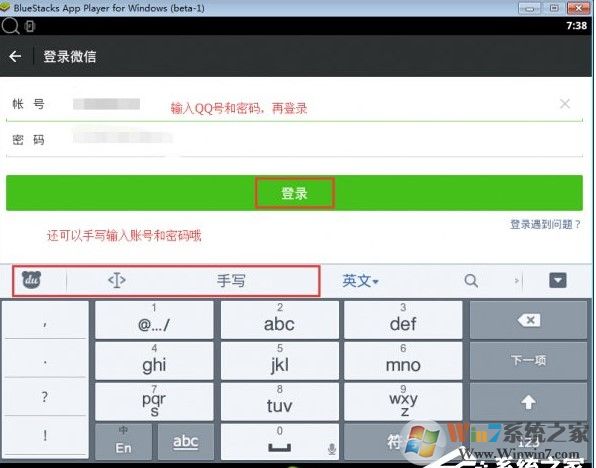Activate the cursor movement tool in the keyboard bar
This screenshot has width=596, height=468.
[117, 281]
